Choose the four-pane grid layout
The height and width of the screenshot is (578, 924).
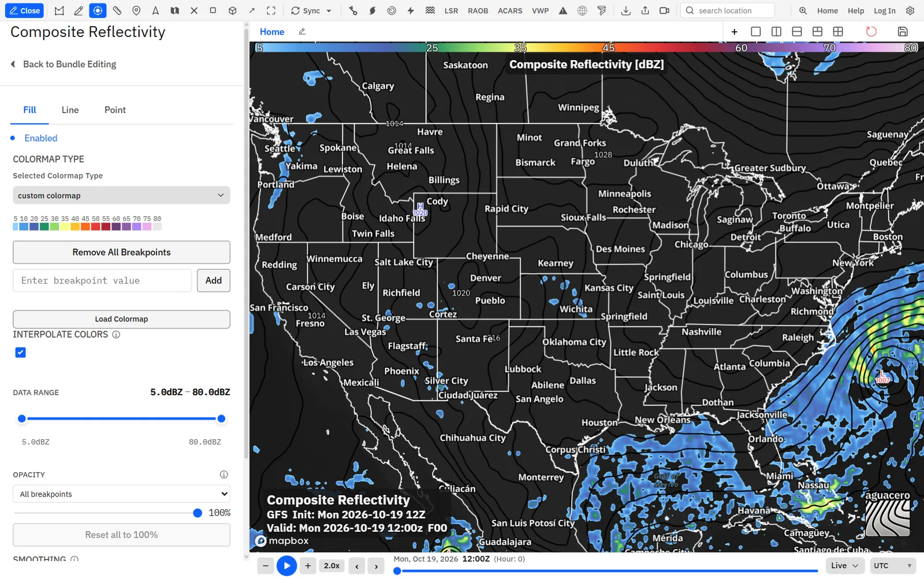point(838,32)
